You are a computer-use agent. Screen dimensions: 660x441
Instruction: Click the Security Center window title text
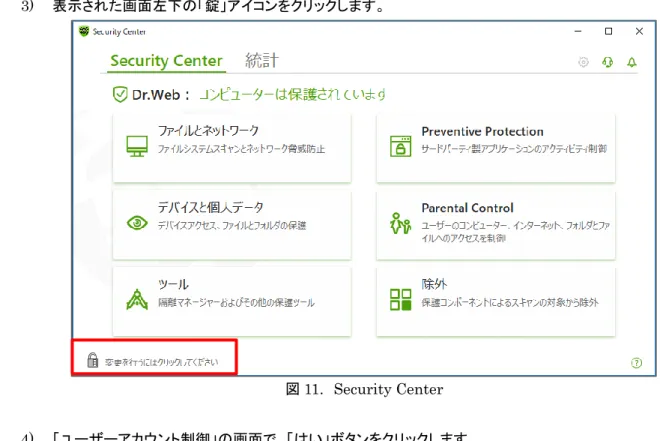119,32
